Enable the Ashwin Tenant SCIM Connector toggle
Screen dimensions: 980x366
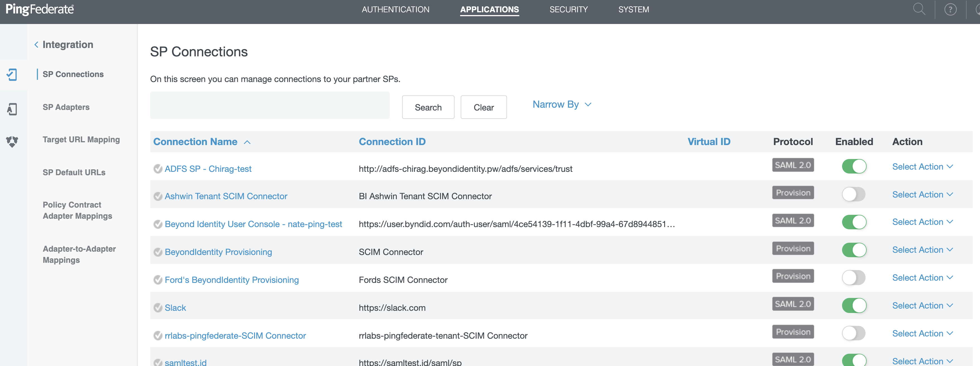[x=854, y=194]
